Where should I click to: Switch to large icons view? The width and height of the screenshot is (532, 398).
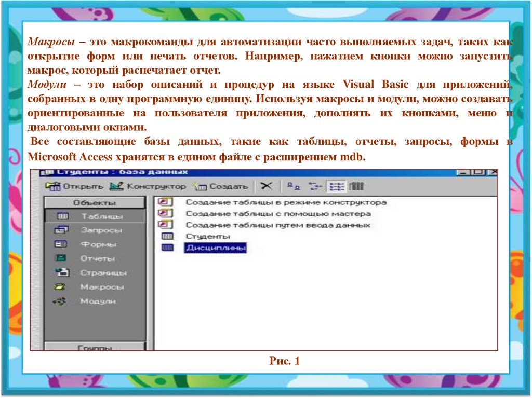(x=294, y=186)
